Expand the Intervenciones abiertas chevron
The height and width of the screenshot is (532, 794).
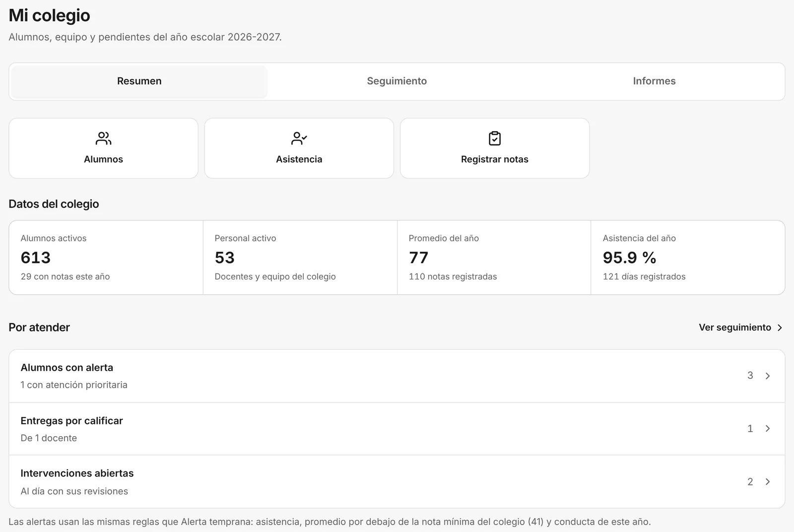point(768,481)
